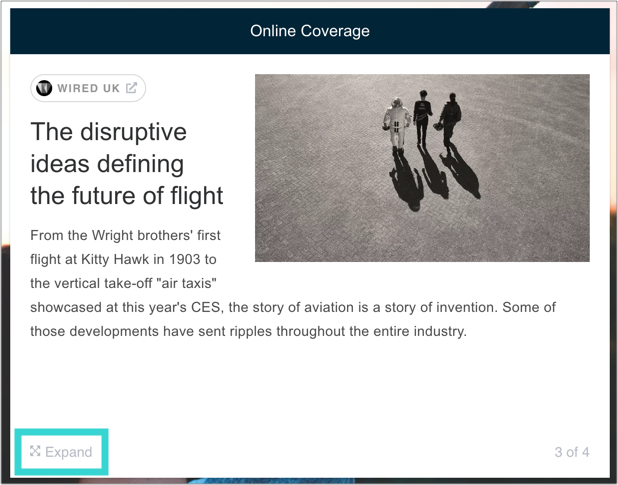
Task: Open the WIRED UK source link badge
Action: coord(88,88)
